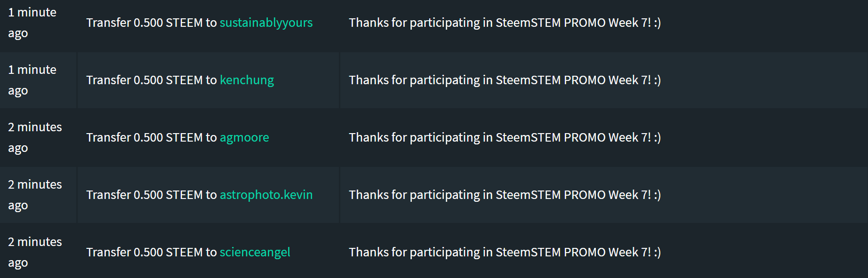
Task: Click timestamp of scienceangel transfer
Action: point(35,253)
